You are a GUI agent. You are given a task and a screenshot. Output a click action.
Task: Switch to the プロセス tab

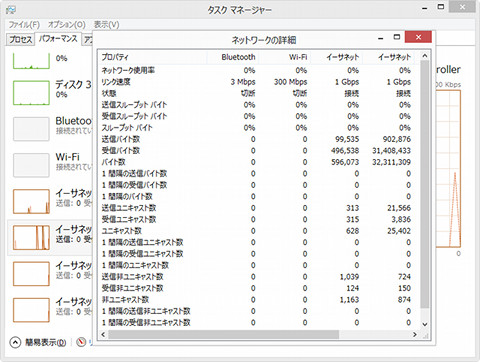[21, 39]
